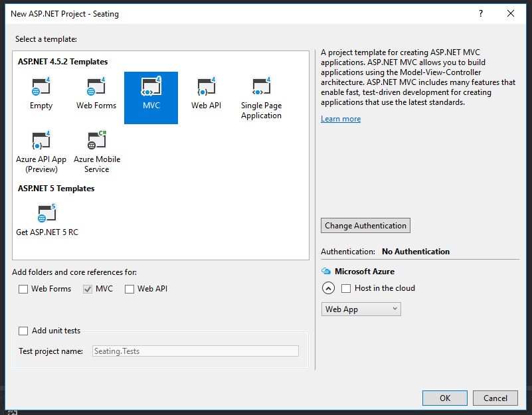Select the Empty template icon

click(41, 86)
